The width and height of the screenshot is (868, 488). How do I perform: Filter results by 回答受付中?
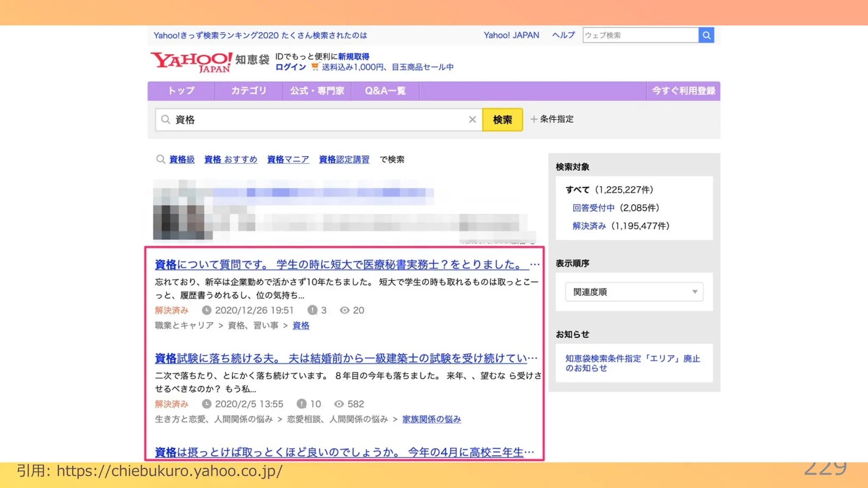coord(593,208)
